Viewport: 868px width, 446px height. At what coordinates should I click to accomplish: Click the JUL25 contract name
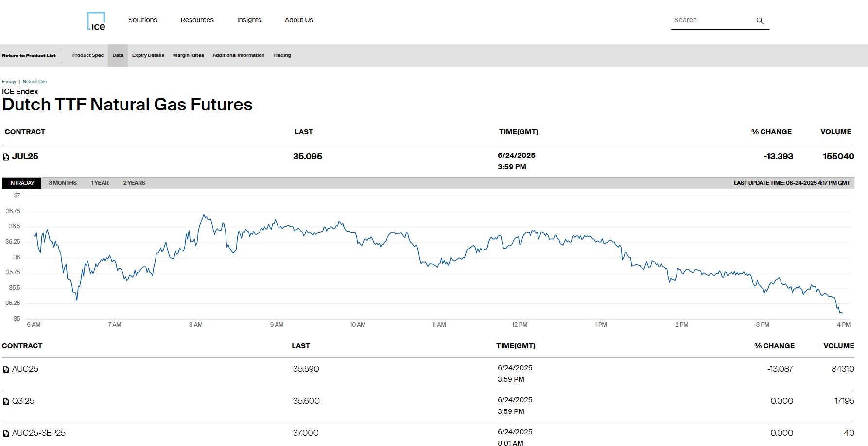tap(25, 156)
